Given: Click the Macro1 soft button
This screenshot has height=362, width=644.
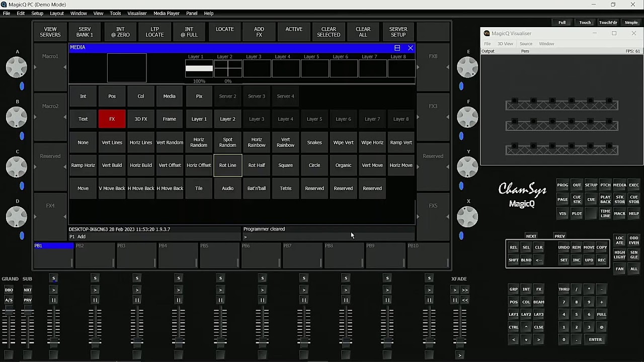Looking at the screenshot, I should (x=50, y=67).
